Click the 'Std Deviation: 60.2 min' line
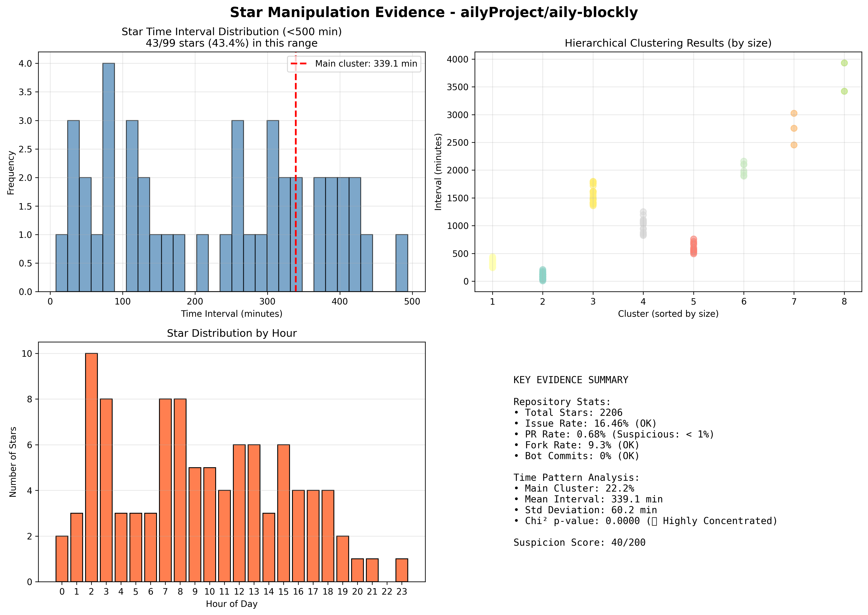Viewport: 868px width, 615px height. click(585, 510)
